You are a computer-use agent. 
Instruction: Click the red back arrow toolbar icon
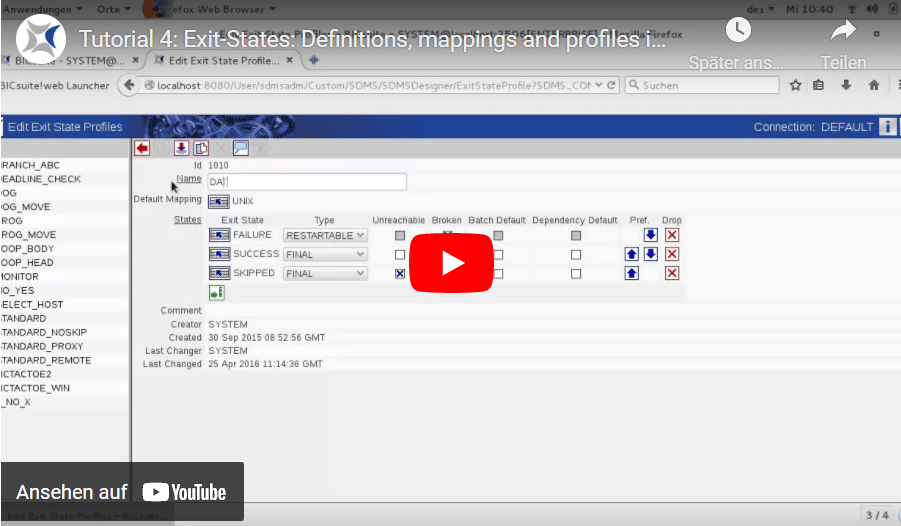(142, 148)
